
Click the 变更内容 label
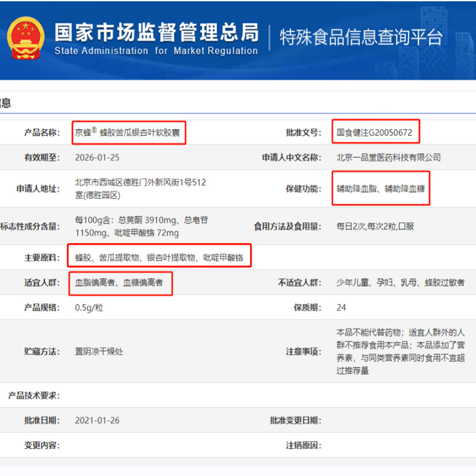(x=42, y=445)
